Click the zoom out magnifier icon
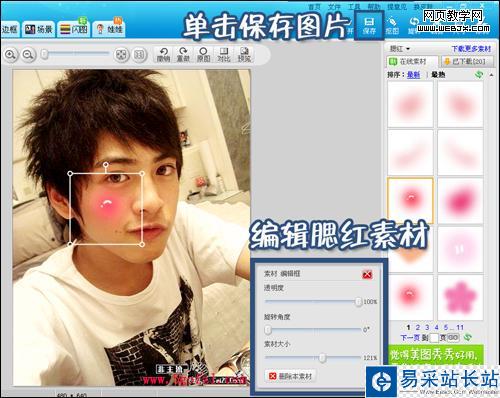Screen dimensions: 500x398 (x=28, y=54)
